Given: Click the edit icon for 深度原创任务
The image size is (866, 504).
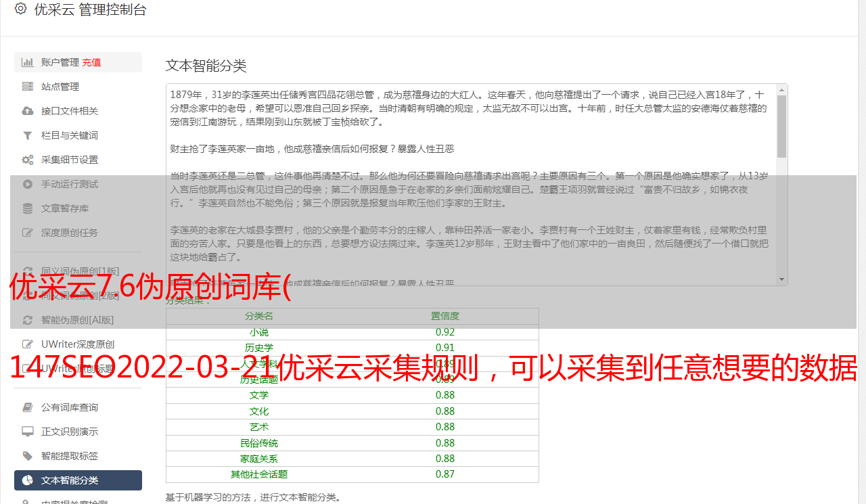Looking at the screenshot, I should 28,233.
